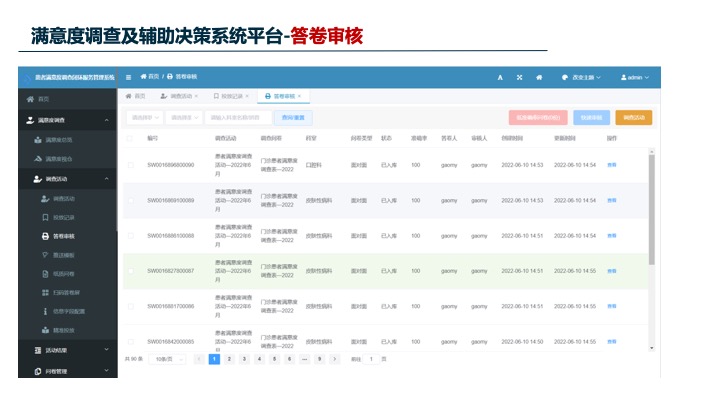Click the next-page arrow in pagination

pyautogui.click(x=335, y=359)
